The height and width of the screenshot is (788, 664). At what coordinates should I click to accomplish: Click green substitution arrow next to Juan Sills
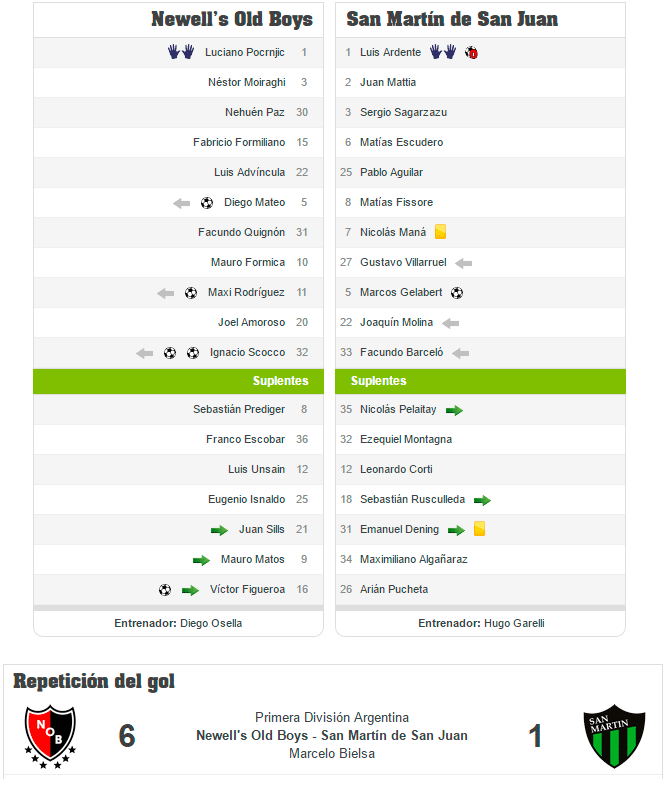tap(220, 530)
